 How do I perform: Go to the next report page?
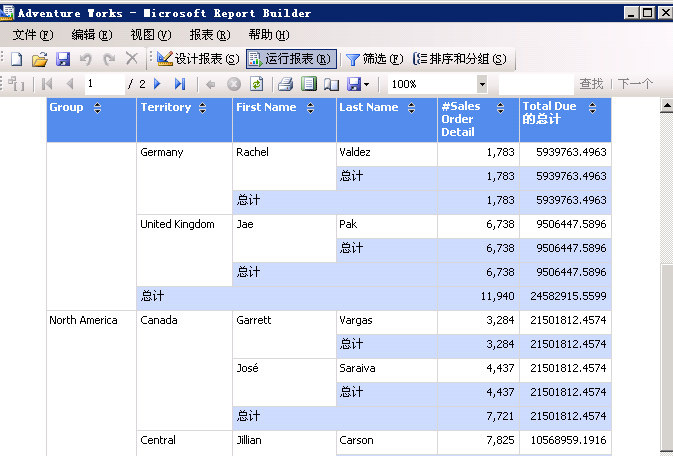(158, 85)
